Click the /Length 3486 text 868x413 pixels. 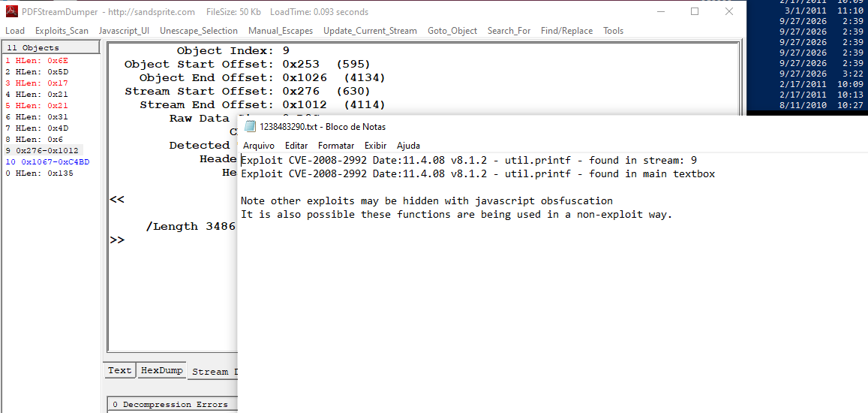(191, 227)
